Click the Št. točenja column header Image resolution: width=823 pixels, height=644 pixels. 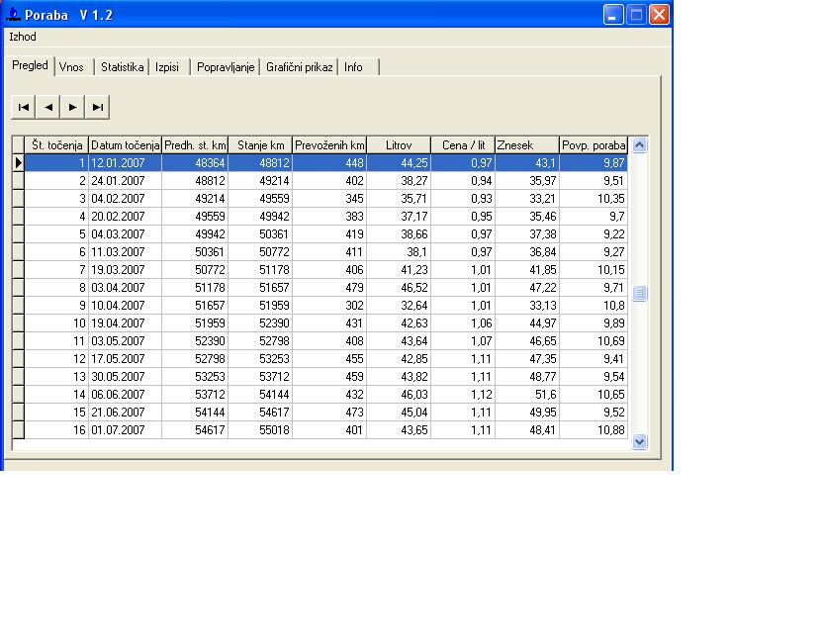pos(56,145)
